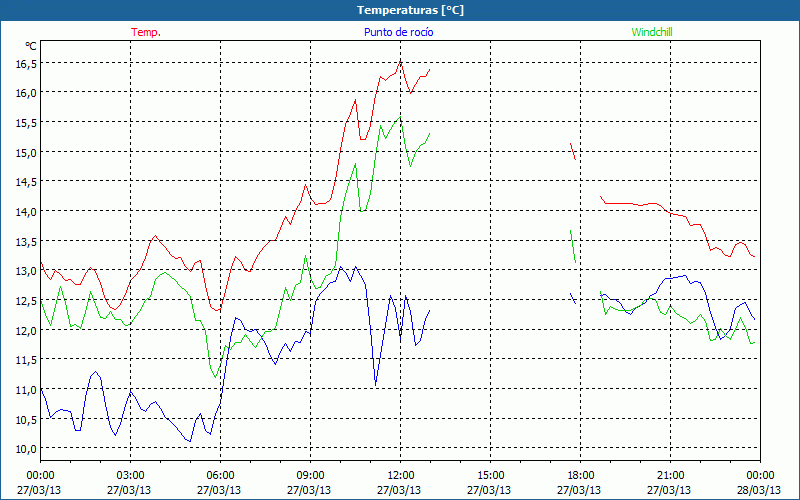This screenshot has height=500, width=800.
Task: Click the 14,0 y-axis value
Action: tap(27, 211)
